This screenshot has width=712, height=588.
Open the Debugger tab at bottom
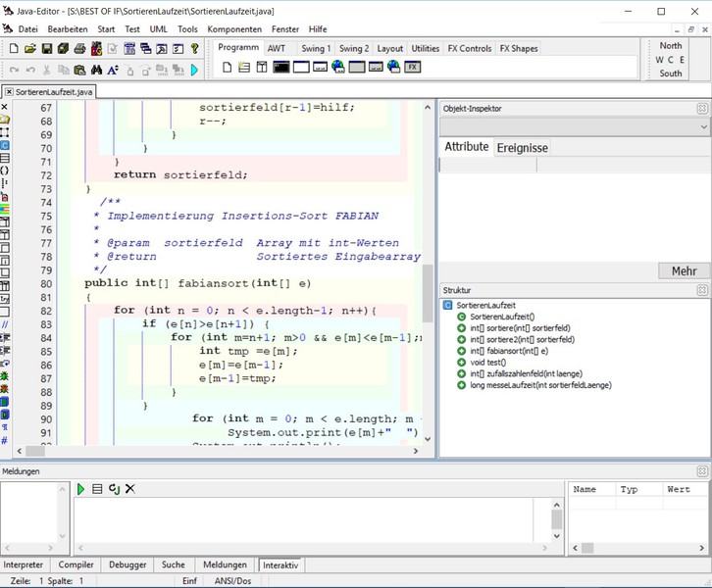[127, 564]
